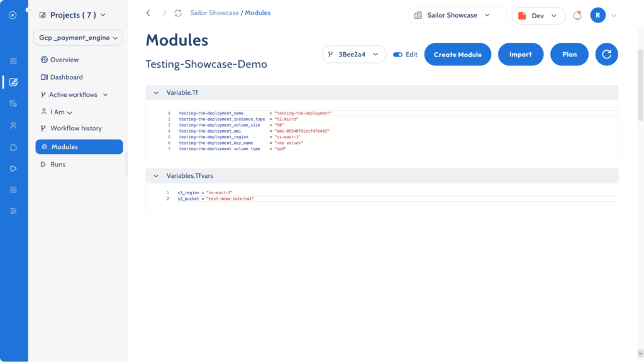Click the reload icon beside breadcrumb
Screen dimensions: 644x362
(178, 13)
